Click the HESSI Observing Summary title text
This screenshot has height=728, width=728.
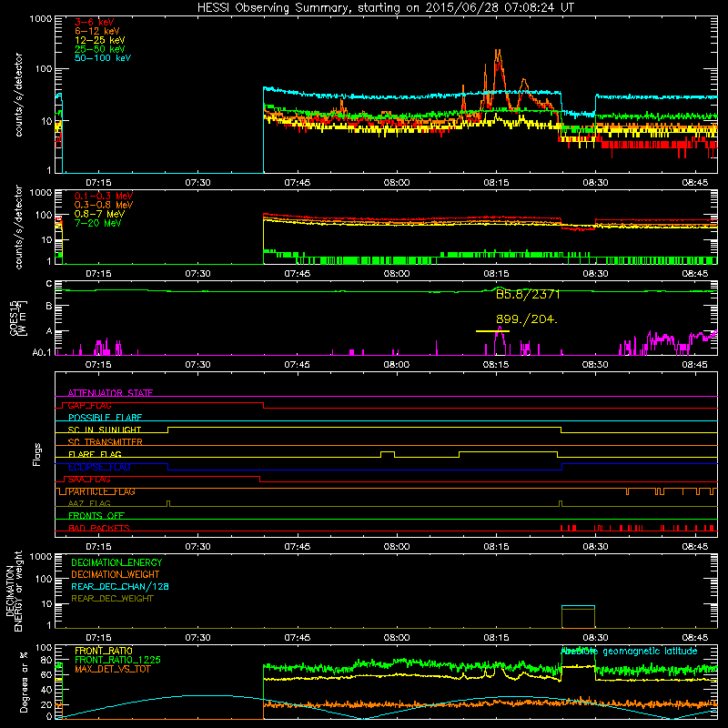[386, 7]
